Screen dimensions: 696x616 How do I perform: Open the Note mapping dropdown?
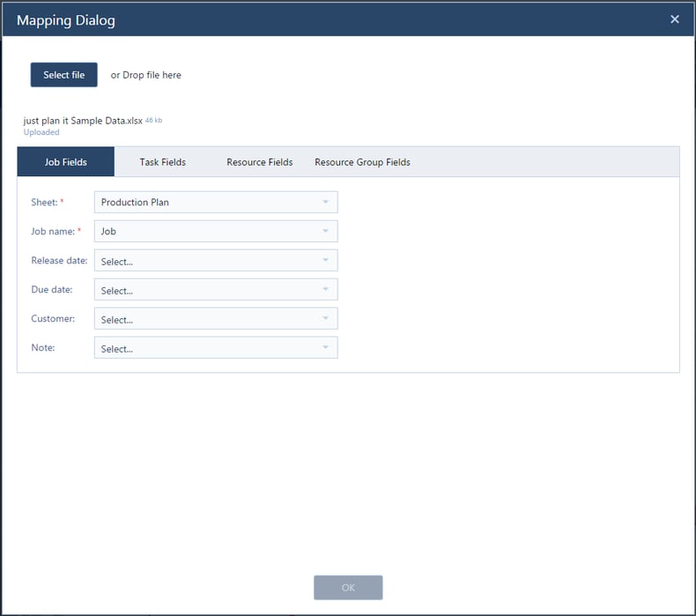(x=207, y=348)
